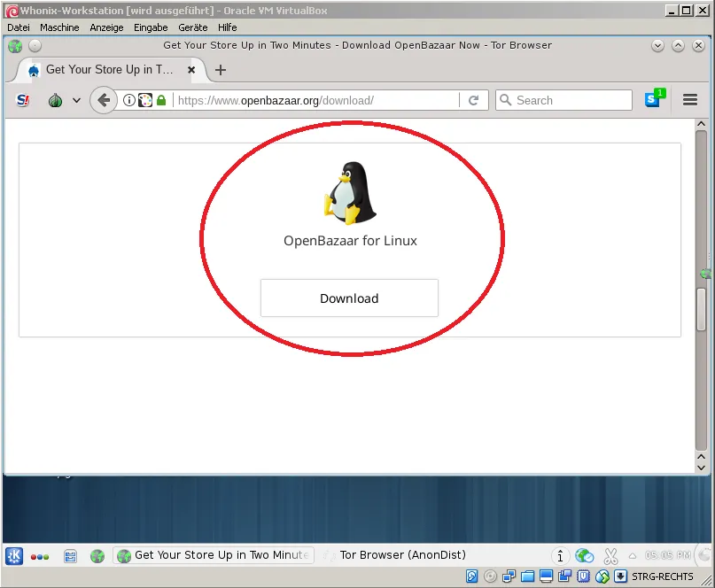Click the canvas permission palette icon

pos(145,100)
